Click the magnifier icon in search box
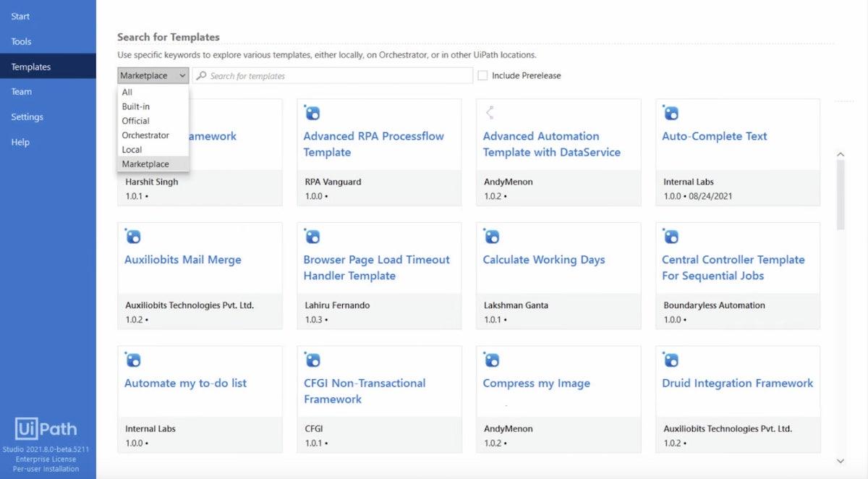The height and width of the screenshot is (479, 868). tap(202, 76)
